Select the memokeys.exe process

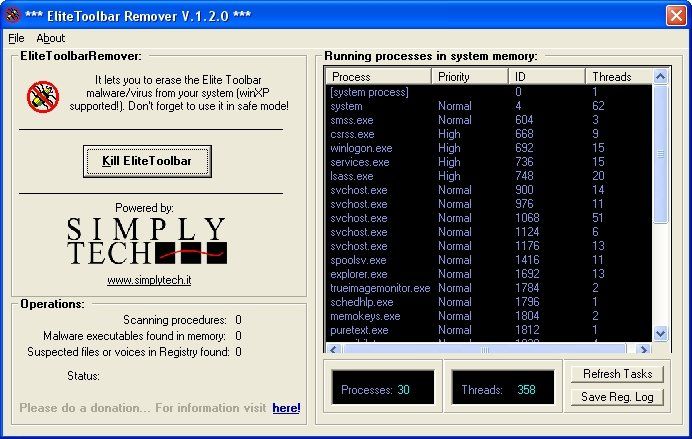tap(489, 316)
